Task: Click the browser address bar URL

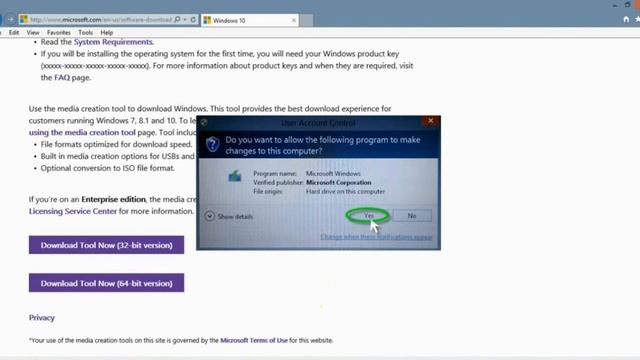Action: [101, 20]
